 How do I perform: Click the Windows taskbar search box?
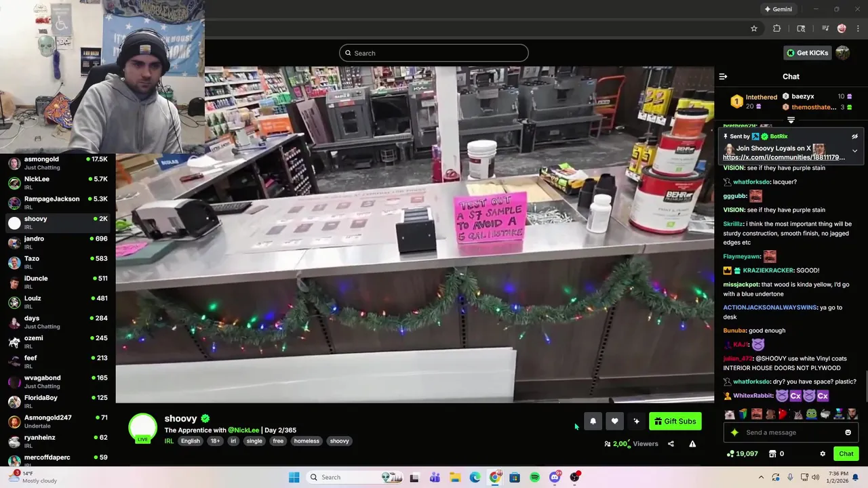tap(355, 477)
